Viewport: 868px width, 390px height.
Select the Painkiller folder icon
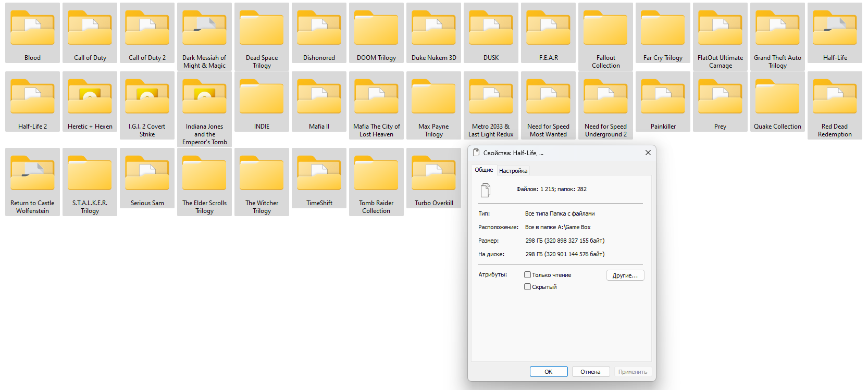[663, 96]
